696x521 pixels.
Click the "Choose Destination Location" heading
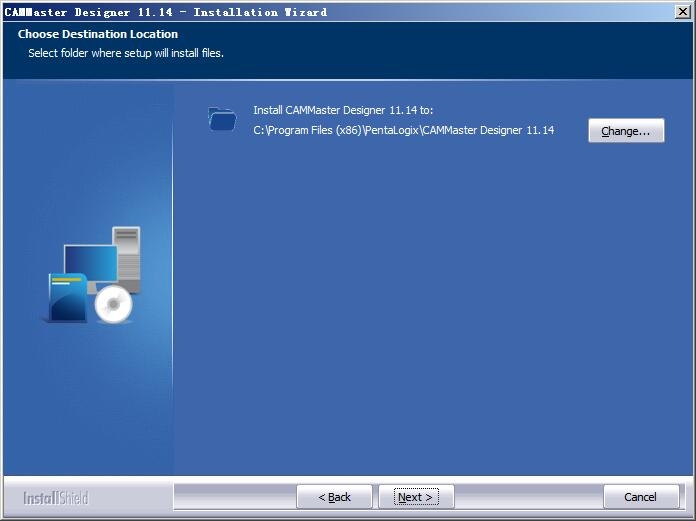tap(98, 34)
